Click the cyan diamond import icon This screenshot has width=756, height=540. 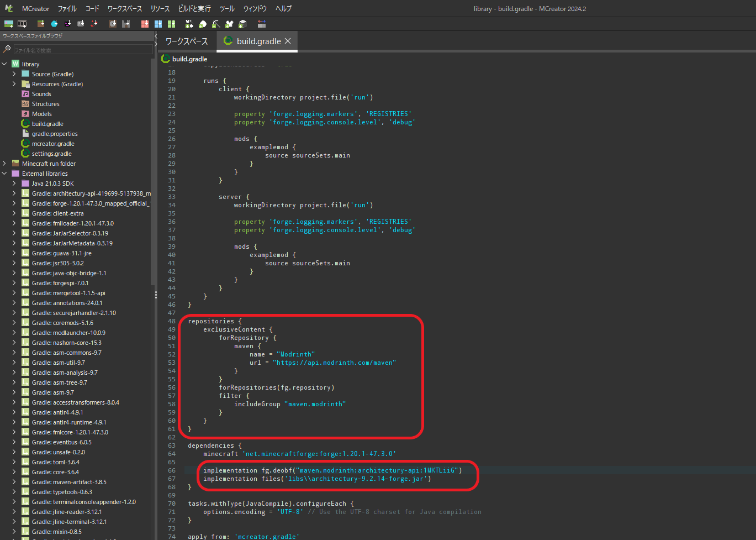pyautogui.click(x=54, y=24)
